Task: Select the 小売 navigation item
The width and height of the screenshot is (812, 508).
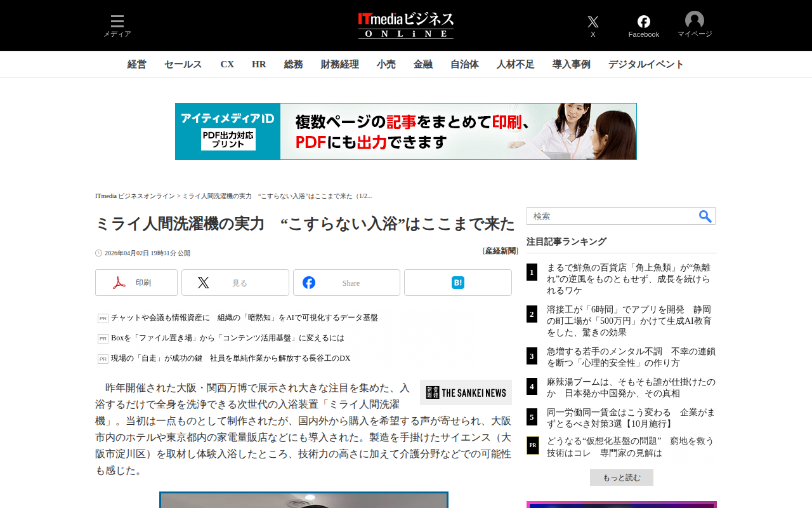Action: coord(386,64)
